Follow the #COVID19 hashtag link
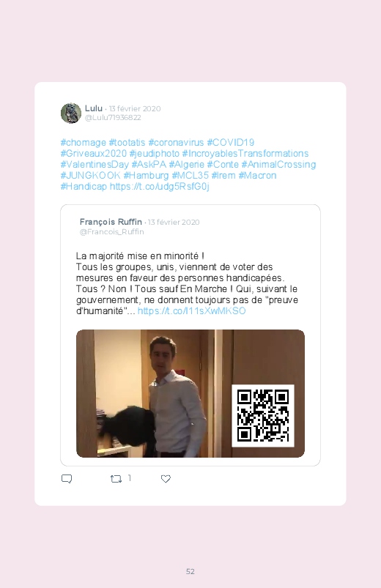This screenshot has width=381, height=588. [231, 143]
